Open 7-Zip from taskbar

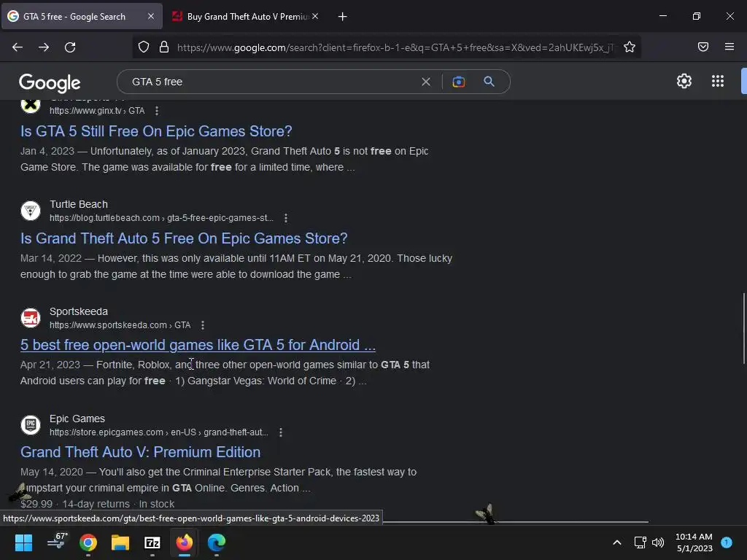pyautogui.click(x=152, y=542)
